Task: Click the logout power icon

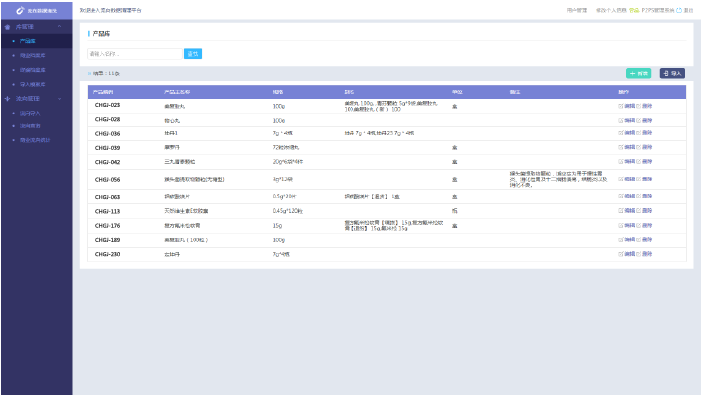Action: click(x=679, y=10)
